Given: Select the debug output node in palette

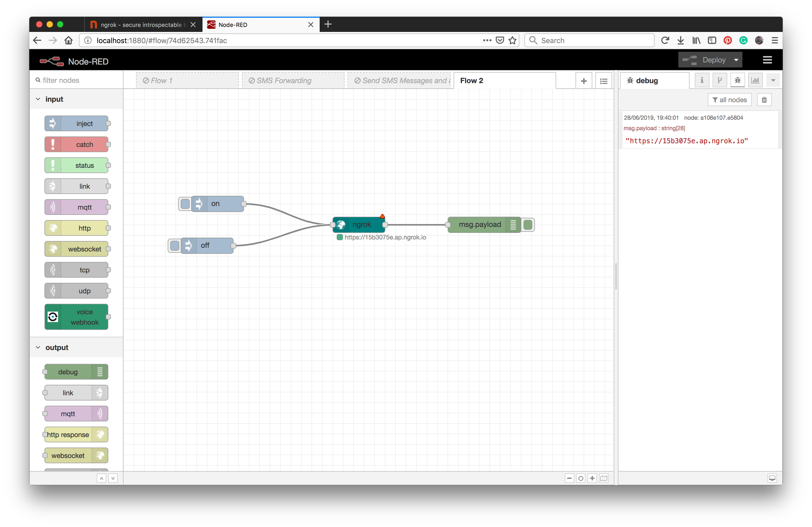Looking at the screenshot, I should tap(76, 371).
